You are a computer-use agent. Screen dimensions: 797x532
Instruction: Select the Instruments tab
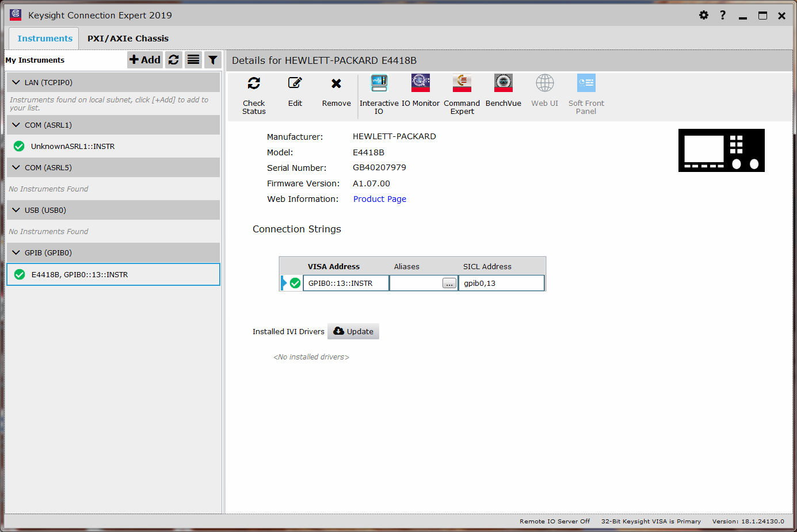click(45, 39)
